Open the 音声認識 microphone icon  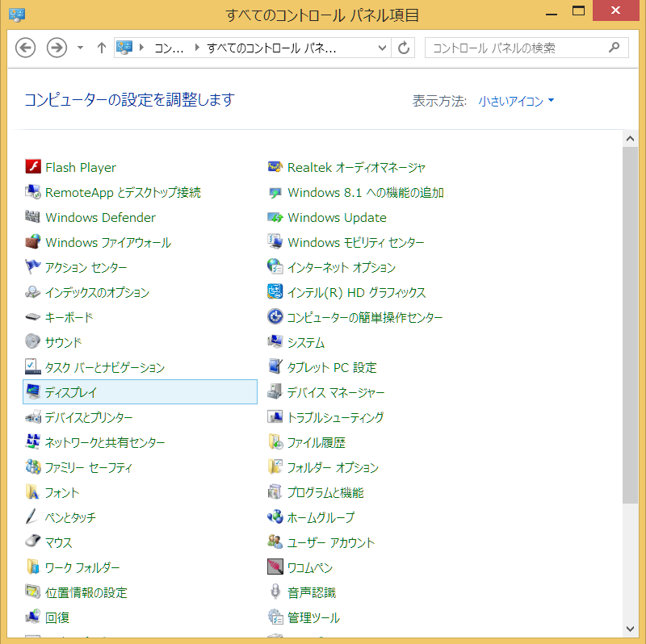click(x=275, y=592)
